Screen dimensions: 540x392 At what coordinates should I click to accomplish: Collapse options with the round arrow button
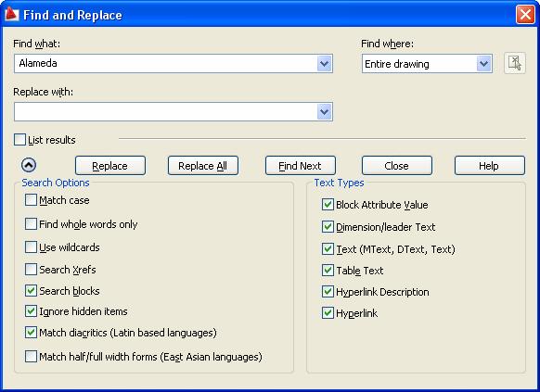click(x=29, y=165)
